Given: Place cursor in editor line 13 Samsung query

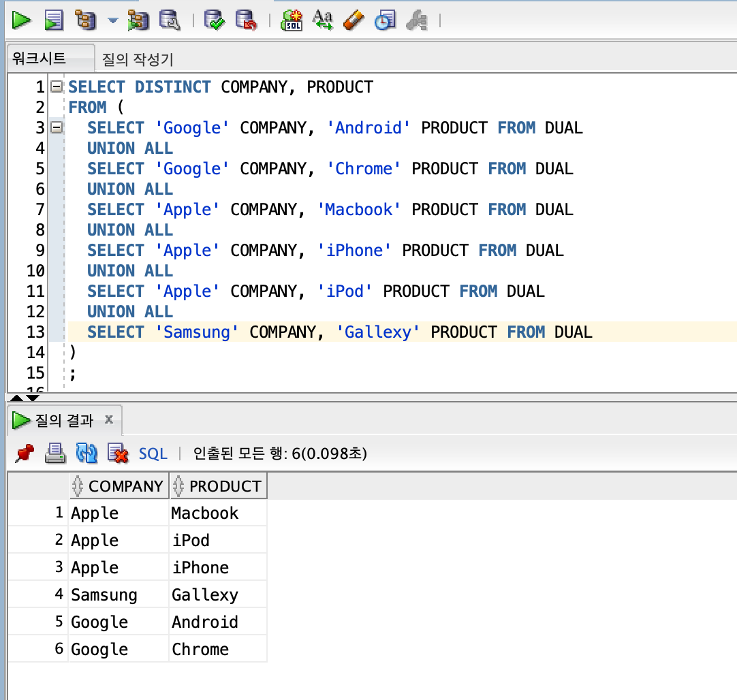Looking at the screenshot, I should pyautogui.click(x=339, y=332).
